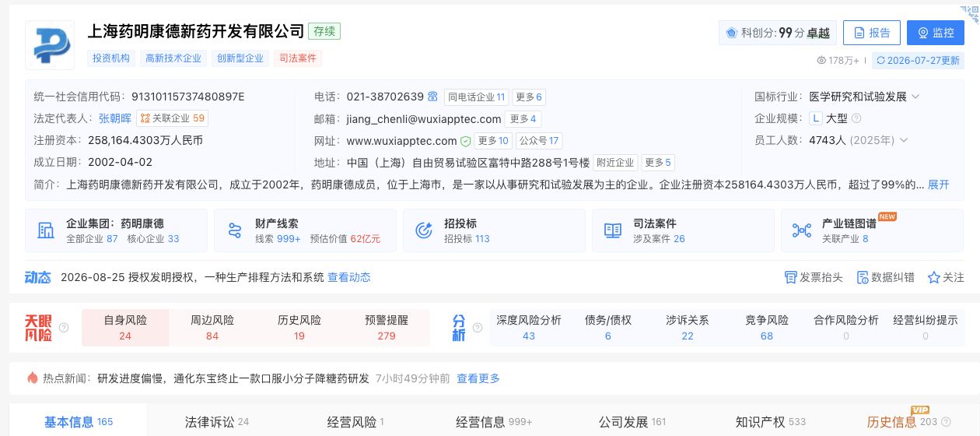This screenshot has width=980, height=436.
Task: Open the 通化东宝 news headline
Action: click(233, 378)
